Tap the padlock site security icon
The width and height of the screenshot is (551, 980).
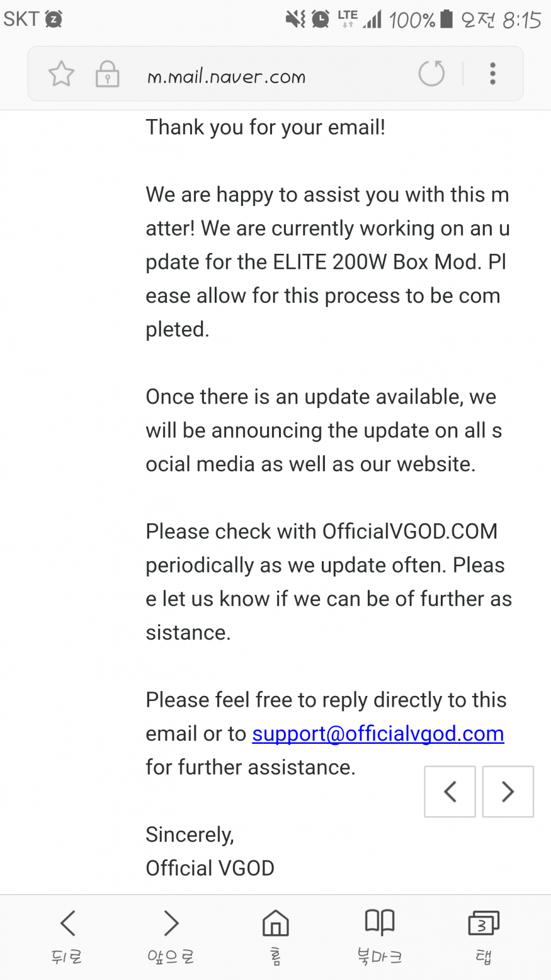pos(107,74)
